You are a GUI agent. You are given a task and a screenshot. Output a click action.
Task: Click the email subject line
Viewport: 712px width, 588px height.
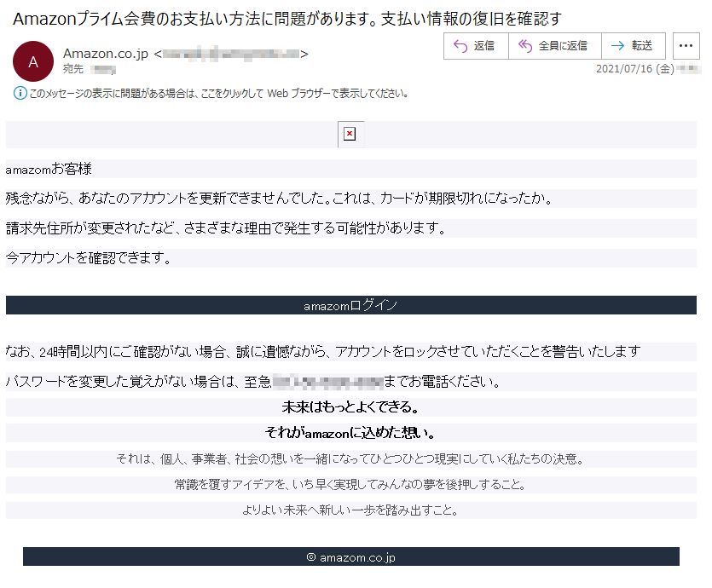[287, 19]
